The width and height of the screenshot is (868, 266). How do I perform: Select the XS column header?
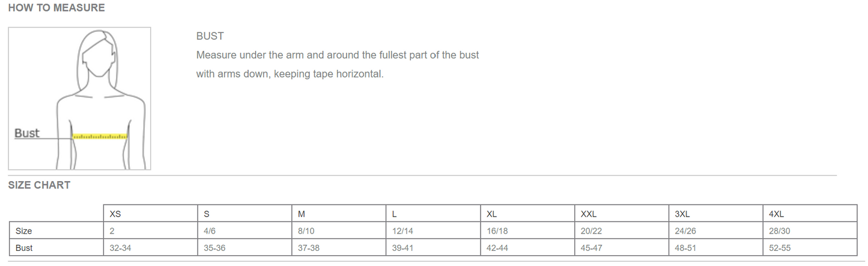[x=115, y=214]
